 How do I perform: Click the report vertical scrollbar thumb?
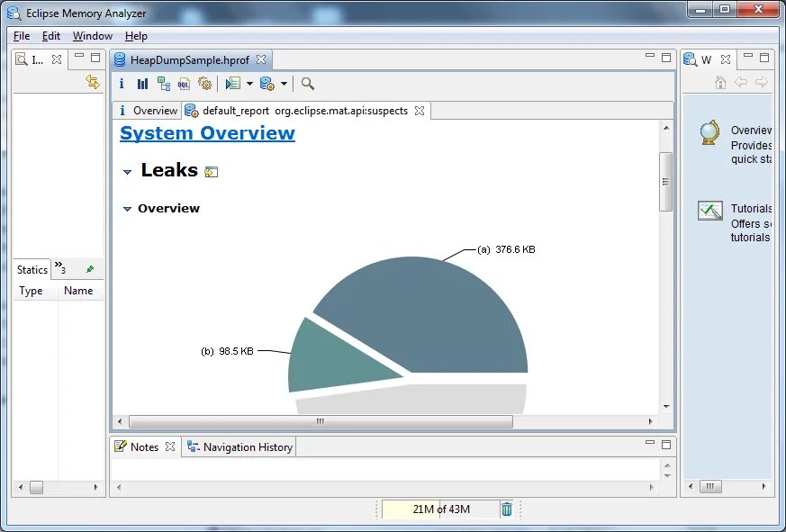coord(665,182)
